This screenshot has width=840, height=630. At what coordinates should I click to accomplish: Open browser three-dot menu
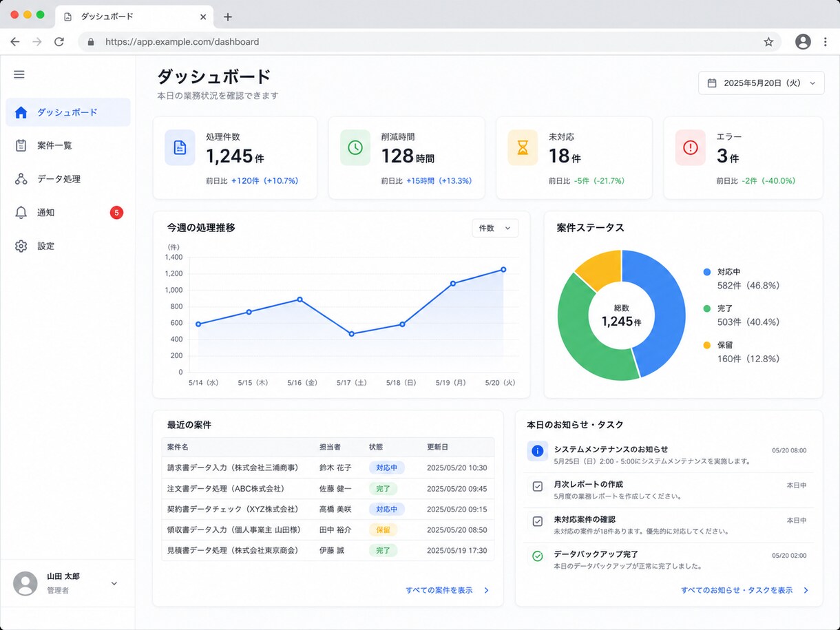point(825,42)
